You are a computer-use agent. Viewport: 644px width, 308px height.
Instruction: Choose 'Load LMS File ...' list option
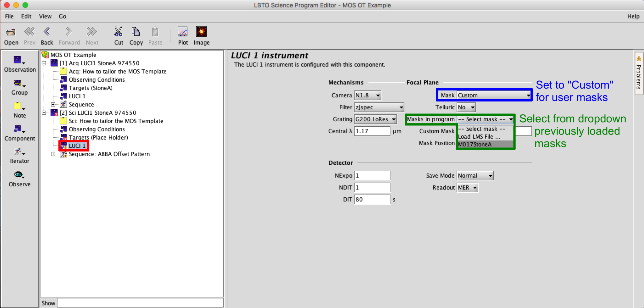point(485,137)
